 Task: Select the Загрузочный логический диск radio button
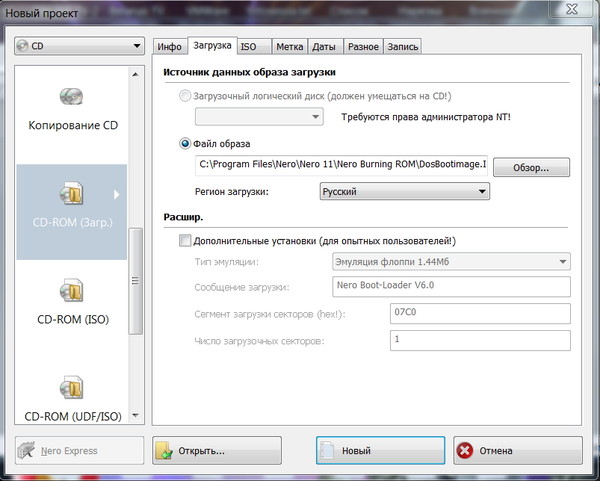pyautogui.click(x=185, y=96)
